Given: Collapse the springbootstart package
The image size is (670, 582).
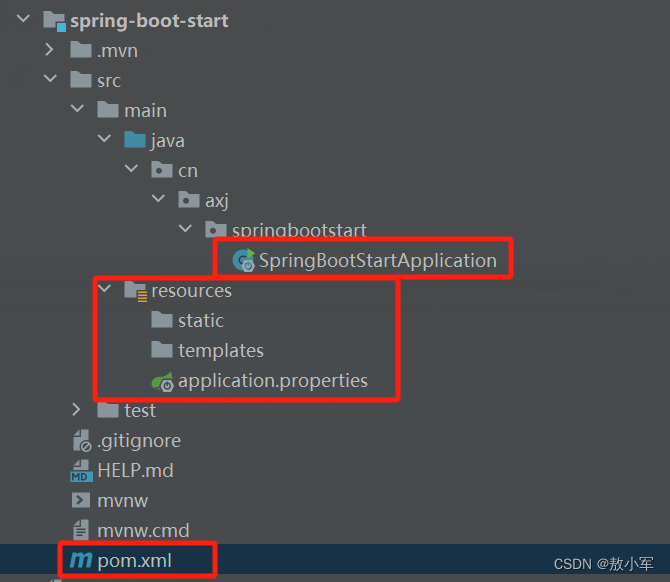Looking at the screenshot, I should [x=185, y=228].
